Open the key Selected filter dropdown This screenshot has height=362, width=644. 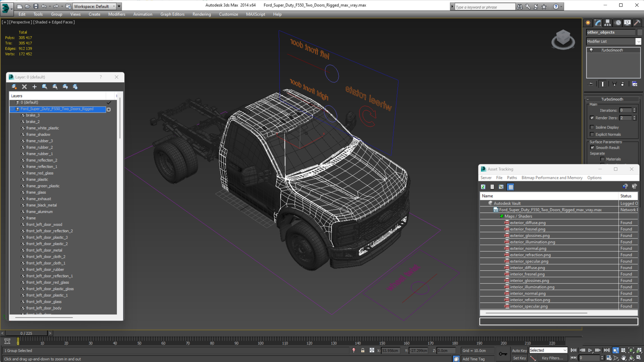548,350
